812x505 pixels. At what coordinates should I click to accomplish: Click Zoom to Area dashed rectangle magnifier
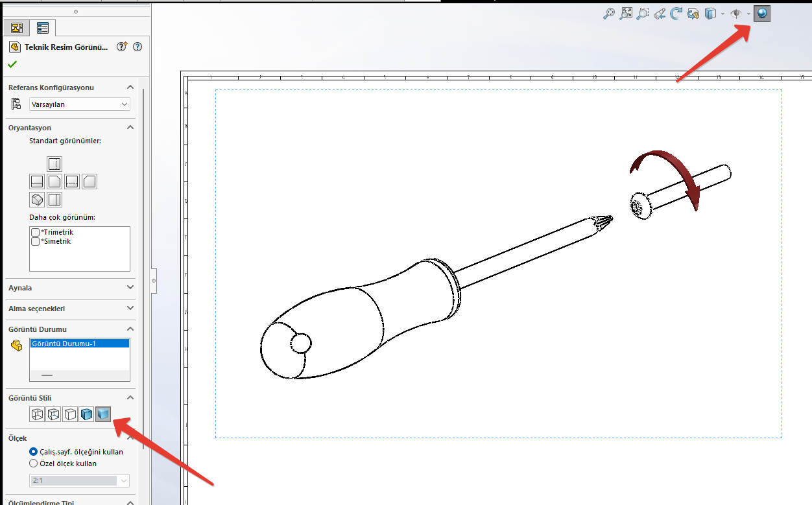tap(643, 13)
